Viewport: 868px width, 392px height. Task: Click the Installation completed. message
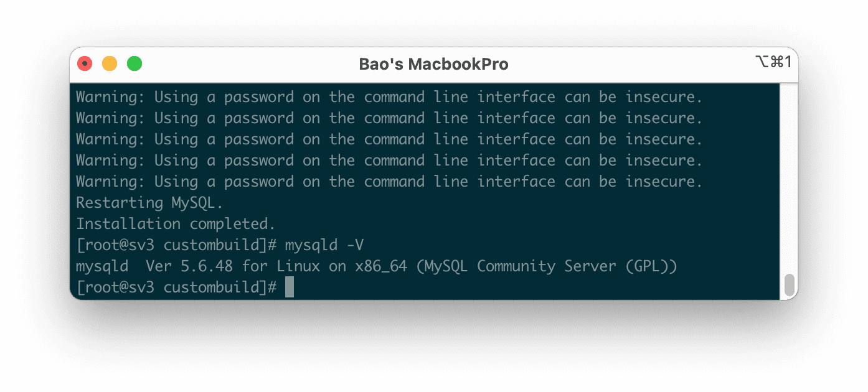click(x=176, y=224)
